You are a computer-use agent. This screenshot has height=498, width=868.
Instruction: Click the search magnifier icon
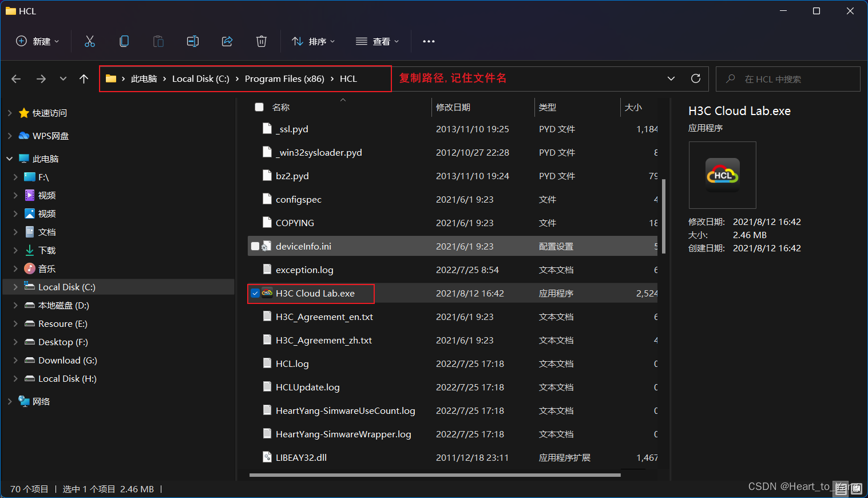tap(731, 79)
